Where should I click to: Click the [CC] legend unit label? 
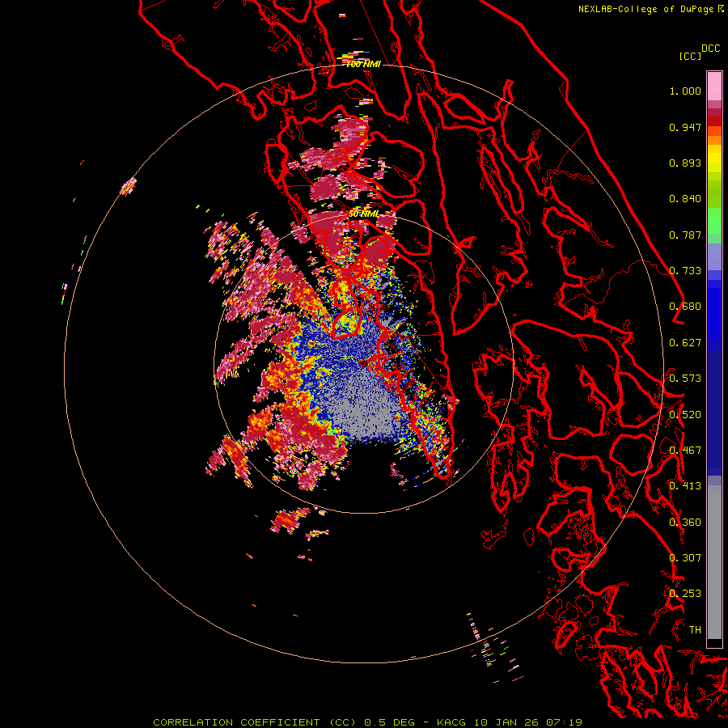689,56
